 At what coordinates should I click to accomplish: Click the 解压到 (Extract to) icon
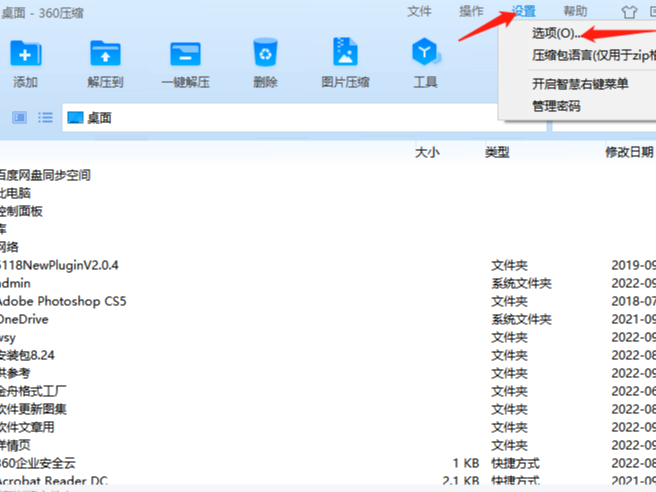click(x=105, y=53)
